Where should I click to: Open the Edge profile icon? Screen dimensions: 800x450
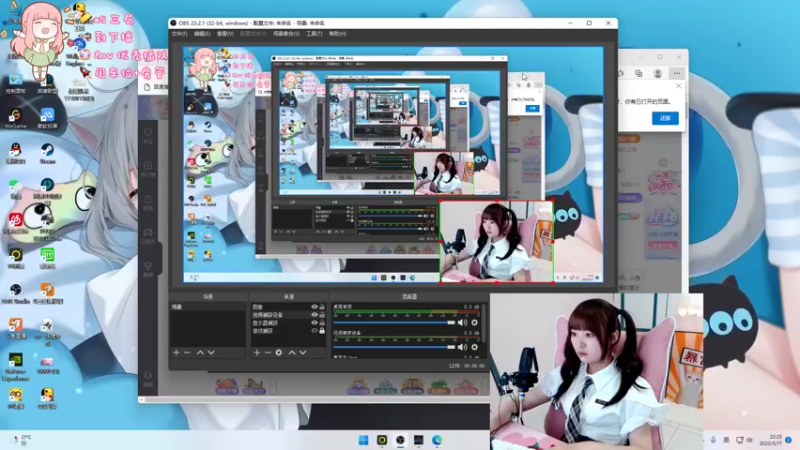[x=658, y=73]
